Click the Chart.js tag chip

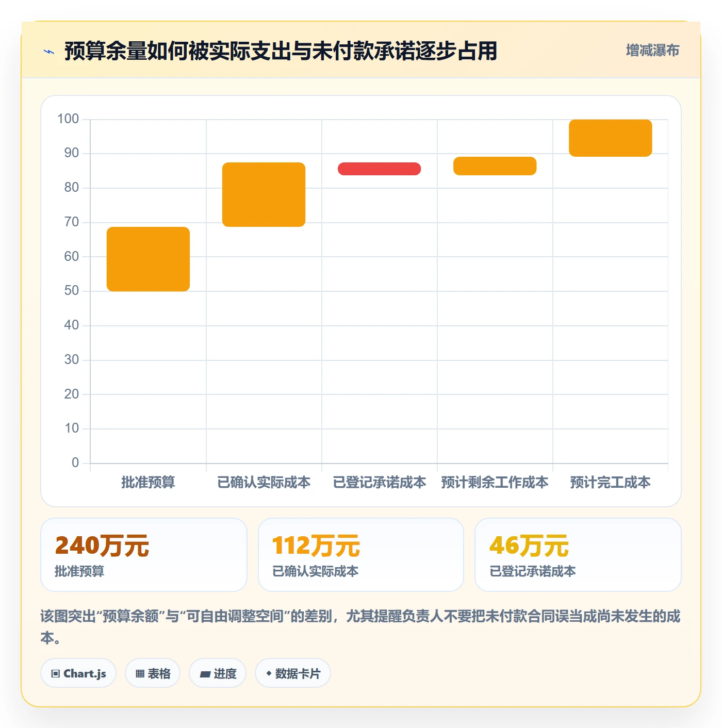(78, 673)
